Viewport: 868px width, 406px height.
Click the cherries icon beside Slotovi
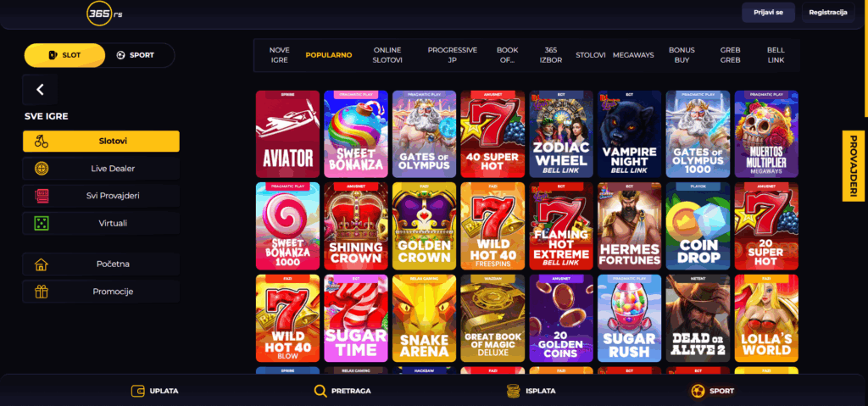(41, 142)
